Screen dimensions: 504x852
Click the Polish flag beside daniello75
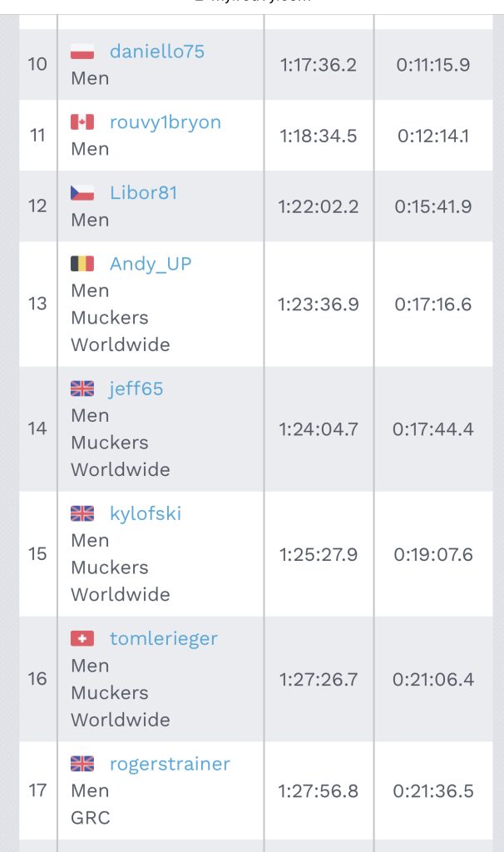coord(82,52)
